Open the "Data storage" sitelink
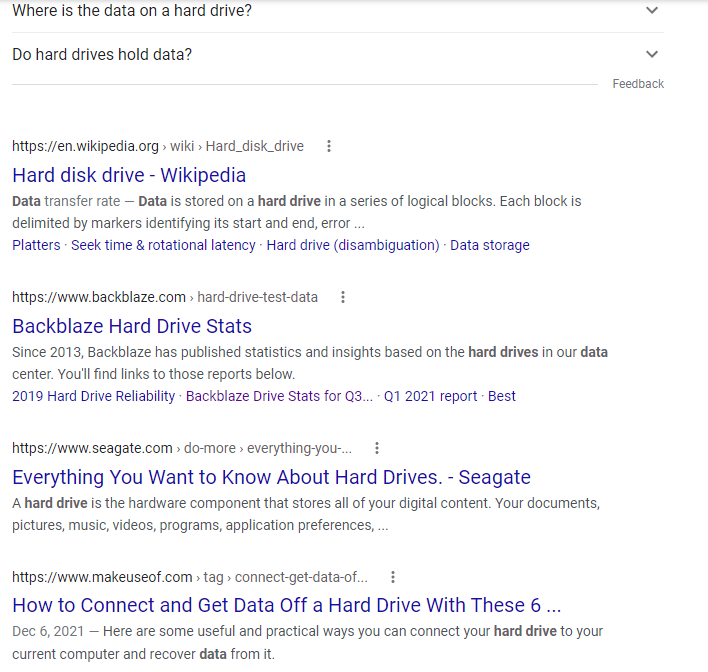This screenshot has height=672, width=708. click(489, 245)
